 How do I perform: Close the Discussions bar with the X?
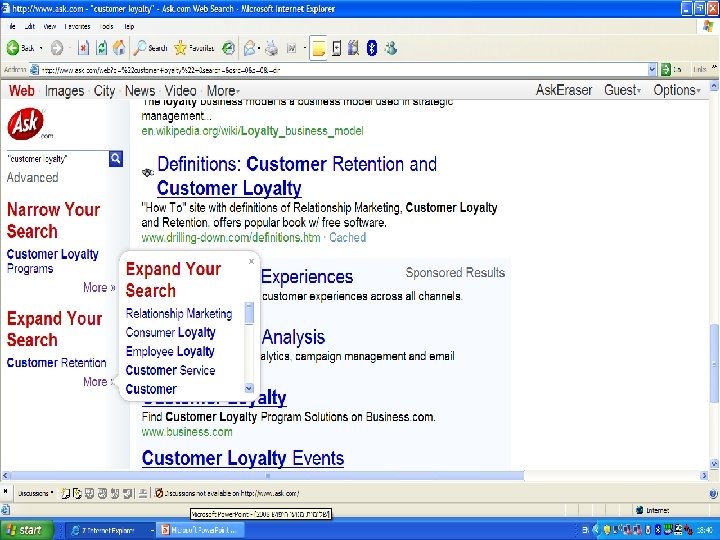pyautogui.click(x=6, y=492)
